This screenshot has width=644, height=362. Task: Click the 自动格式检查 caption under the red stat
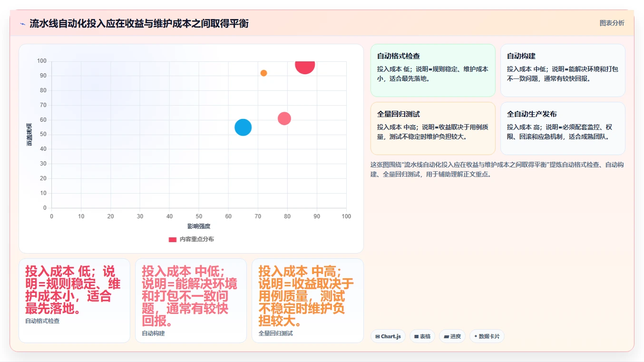coord(42,321)
